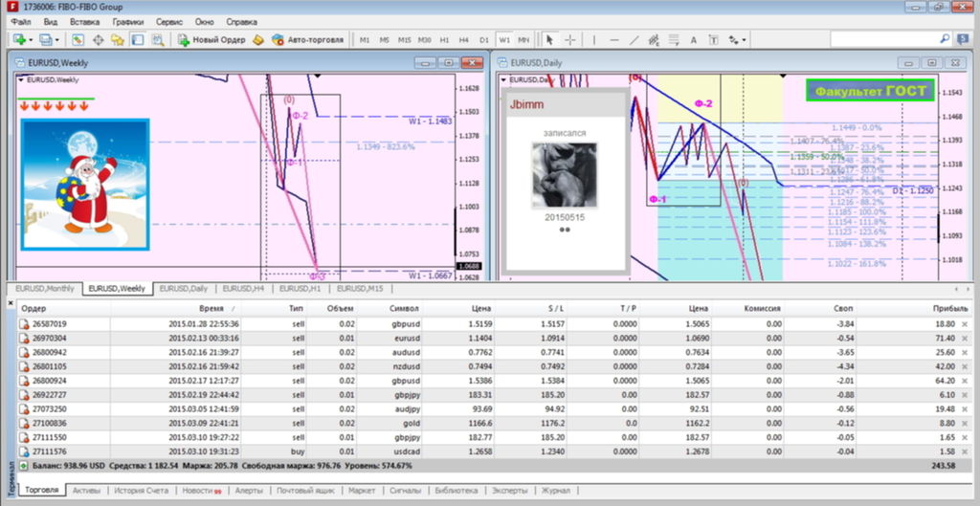This screenshot has width=980, height=506.
Task: Sort orders by Время column
Action: tap(212, 309)
